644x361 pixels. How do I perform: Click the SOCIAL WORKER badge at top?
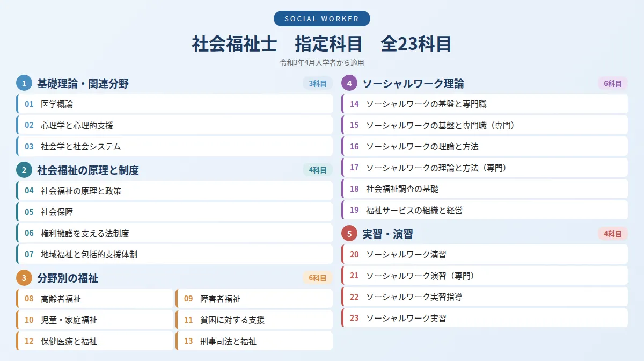321,19
